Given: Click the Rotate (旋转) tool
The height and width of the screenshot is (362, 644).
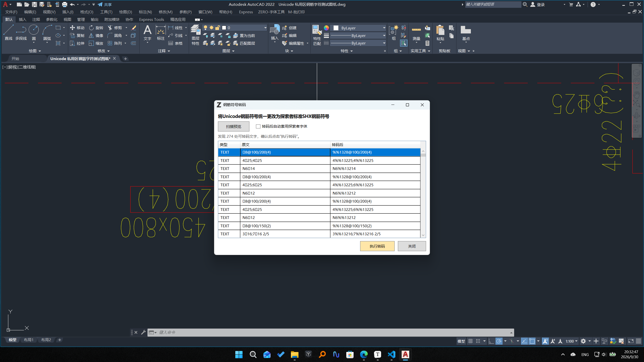Looking at the screenshot, I should coord(96,28).
